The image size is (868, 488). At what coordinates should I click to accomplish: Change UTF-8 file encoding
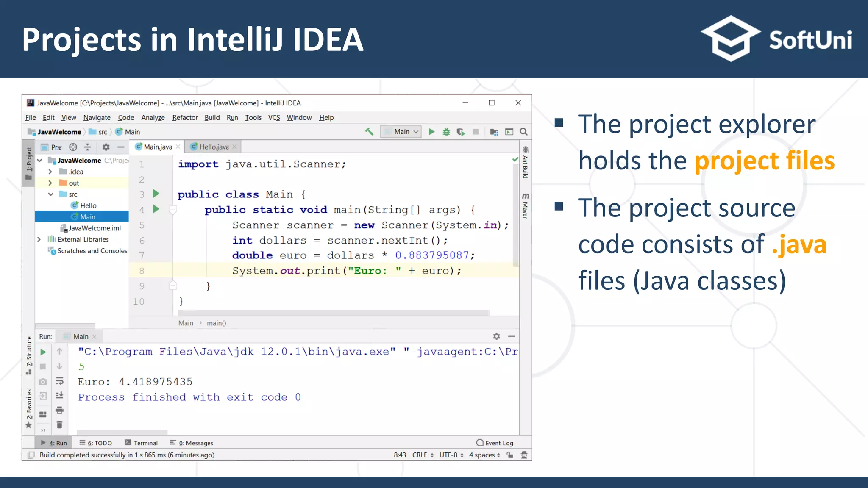(x=451, y=455)
